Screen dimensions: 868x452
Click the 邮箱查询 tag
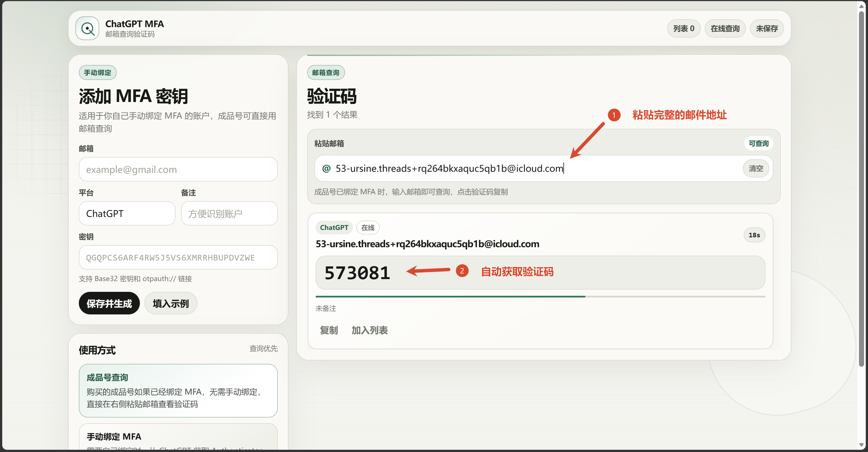[326, 73]
